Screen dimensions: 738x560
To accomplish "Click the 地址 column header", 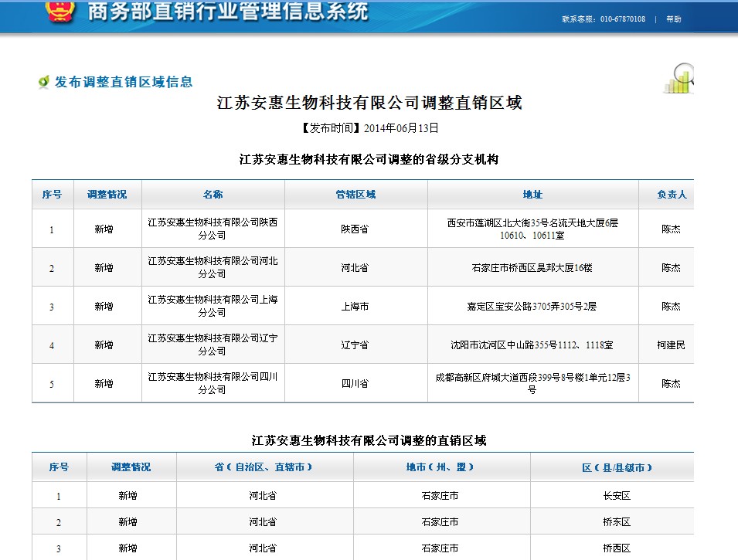I will coord(532,195).
